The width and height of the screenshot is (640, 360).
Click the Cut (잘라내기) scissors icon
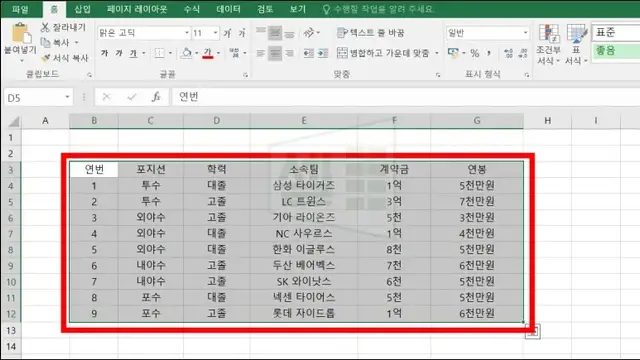pyautogui.click(x=45, y=27)
